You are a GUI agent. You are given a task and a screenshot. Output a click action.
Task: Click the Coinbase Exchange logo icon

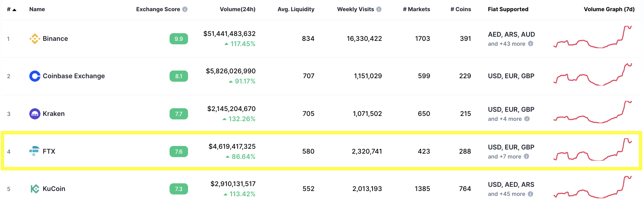(x=35, y=76)
